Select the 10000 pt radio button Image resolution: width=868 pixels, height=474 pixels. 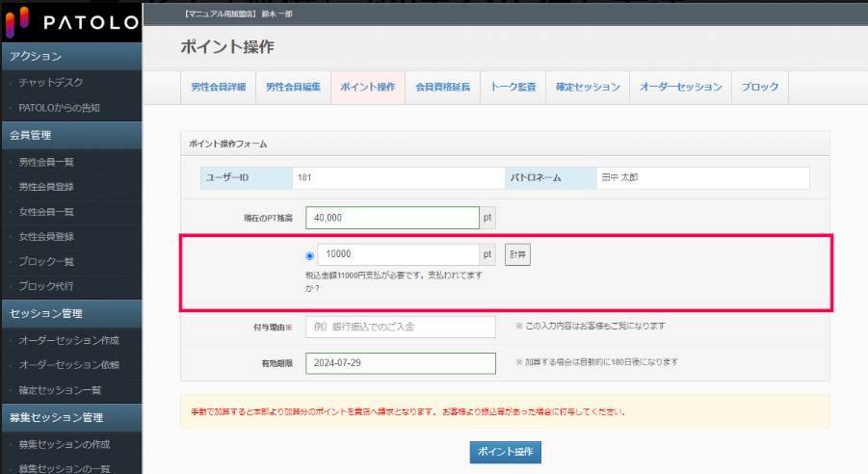309,255
